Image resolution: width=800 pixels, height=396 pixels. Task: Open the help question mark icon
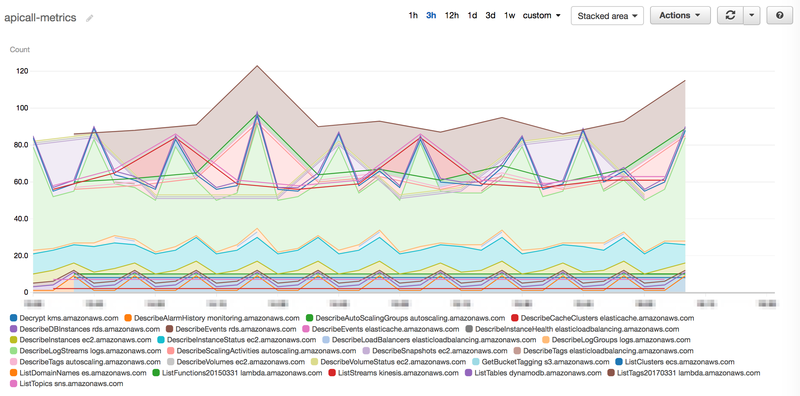point(780,15)
